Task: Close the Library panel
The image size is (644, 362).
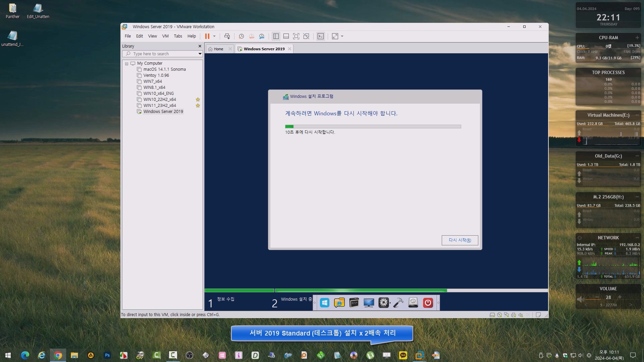Action: pyautogui.click(x=200, y=46)
